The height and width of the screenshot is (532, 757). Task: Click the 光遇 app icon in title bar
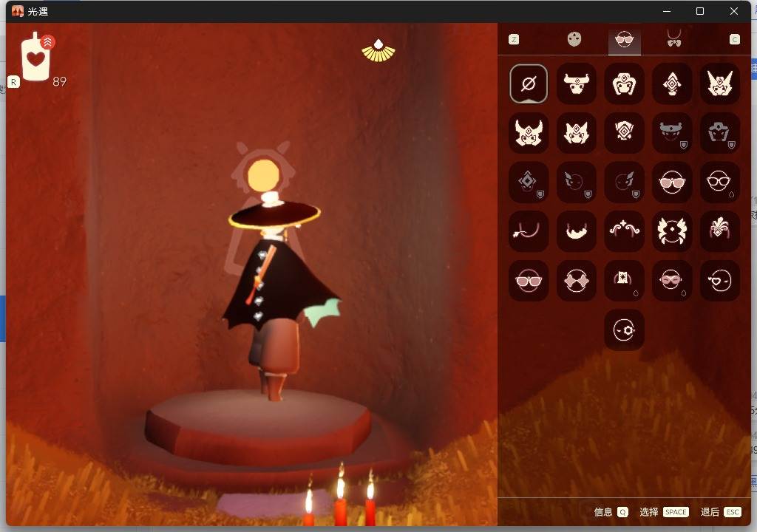18,11
